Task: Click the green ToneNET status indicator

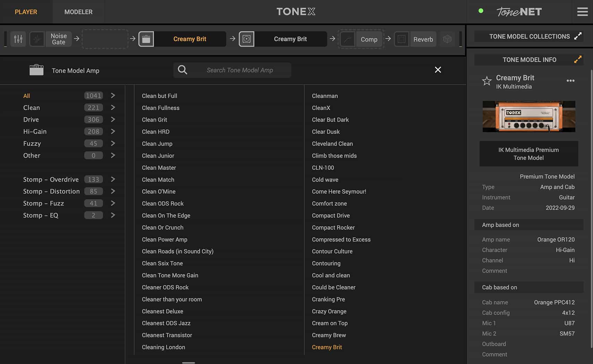Action: click(x=481, y=11)
